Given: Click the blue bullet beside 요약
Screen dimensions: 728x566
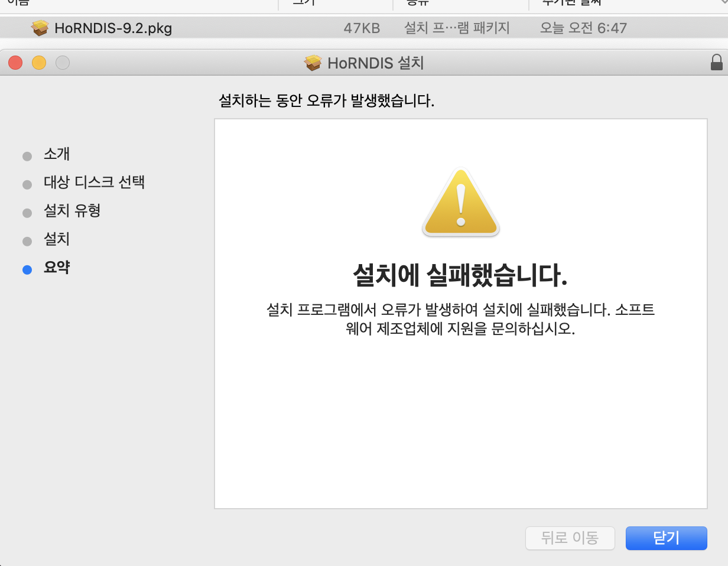Looking at the screenshot, I should click(27, 270).
